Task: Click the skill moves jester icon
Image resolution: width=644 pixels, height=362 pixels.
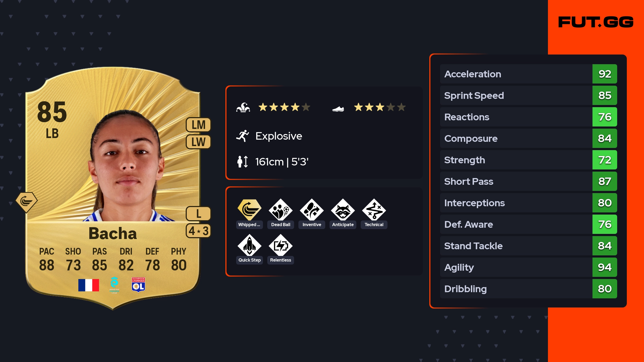Action: tap(243, 107)
